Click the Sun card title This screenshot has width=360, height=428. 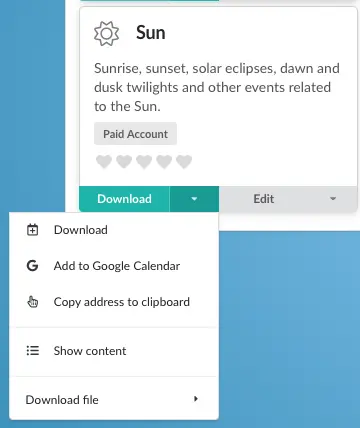tap(151, 33)
